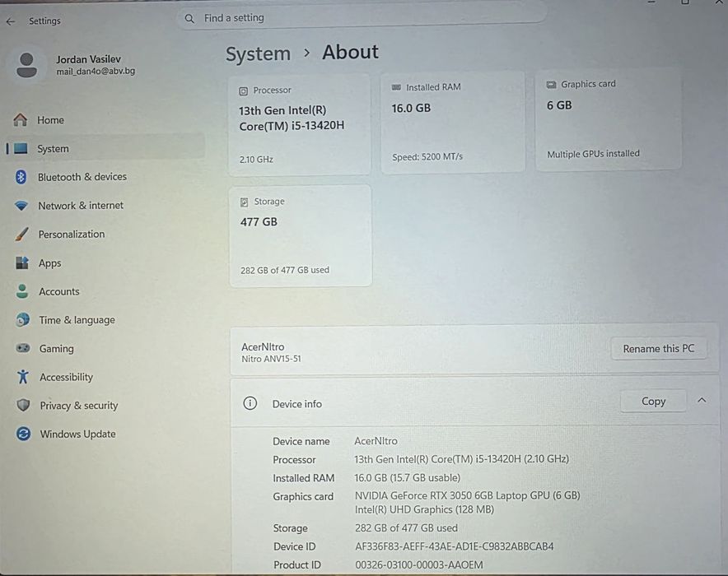Viewport: 728px width, 576px height.
Task: Click Multiple GPUs installed text
Action: (593, 154)
